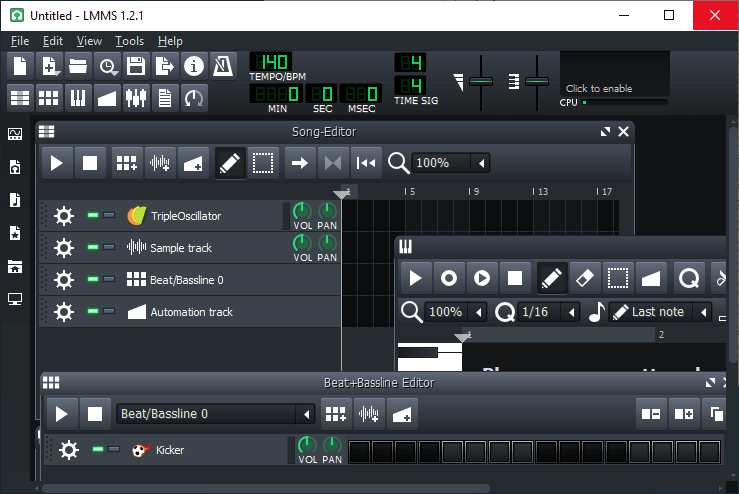
Task: Open the new-from-template icon
Action: [x=49, y=66]
